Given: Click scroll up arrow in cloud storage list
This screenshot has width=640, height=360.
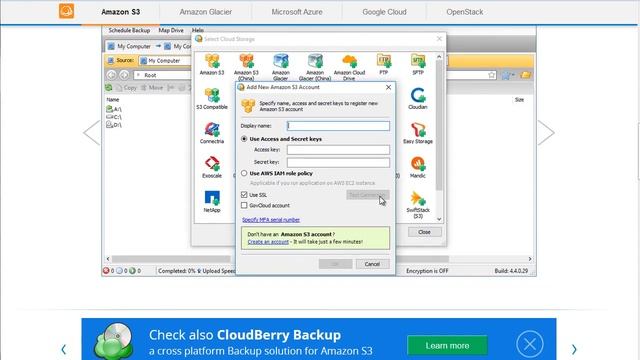Looking at the screenshot, I should tap(439, 56).
